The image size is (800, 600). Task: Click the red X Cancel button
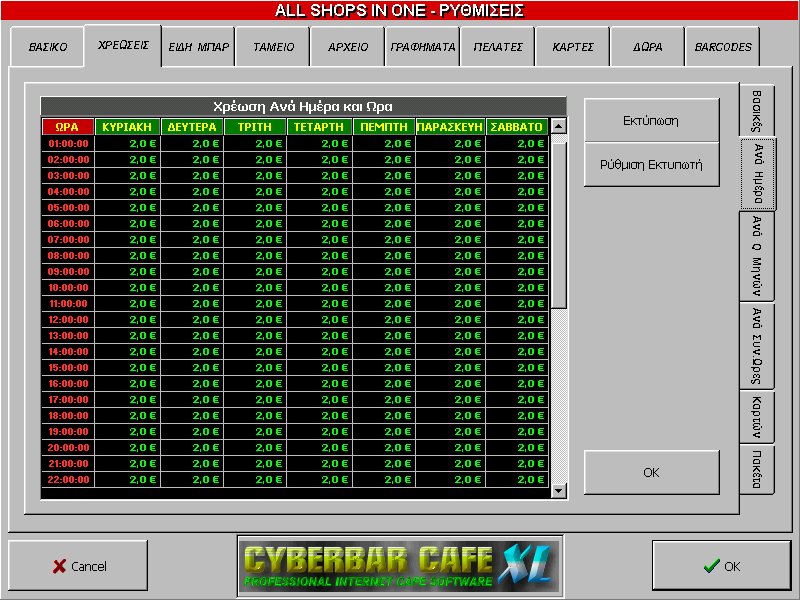(78, 566)
